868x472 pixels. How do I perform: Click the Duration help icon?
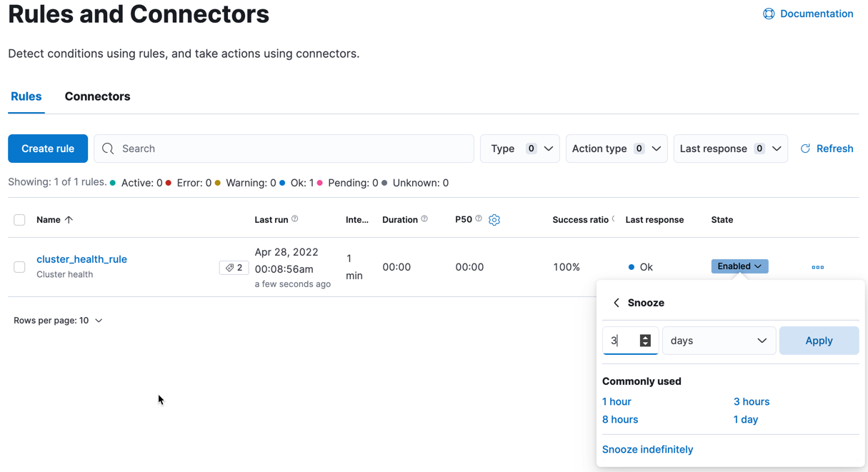[424, 219]
